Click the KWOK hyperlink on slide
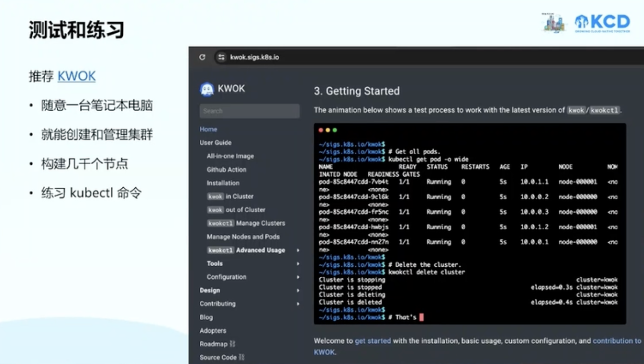 (77, 77)
